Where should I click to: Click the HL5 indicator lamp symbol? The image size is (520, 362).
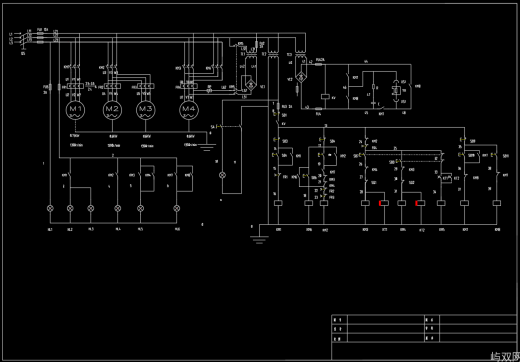point(141,208)
